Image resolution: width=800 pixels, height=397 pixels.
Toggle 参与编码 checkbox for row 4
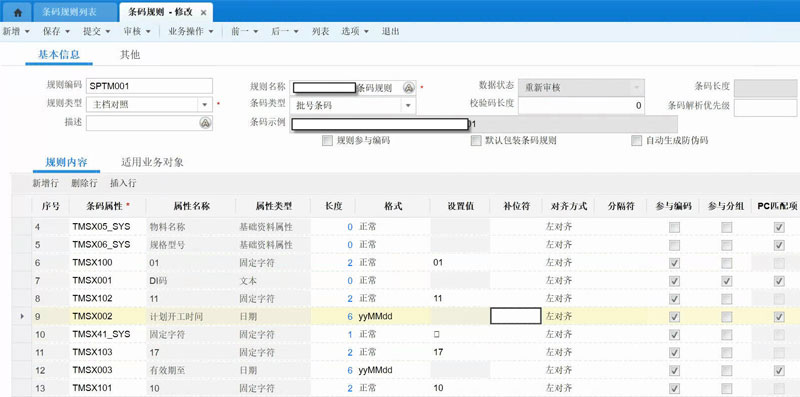pyautogui.click(x=674, y=228)
